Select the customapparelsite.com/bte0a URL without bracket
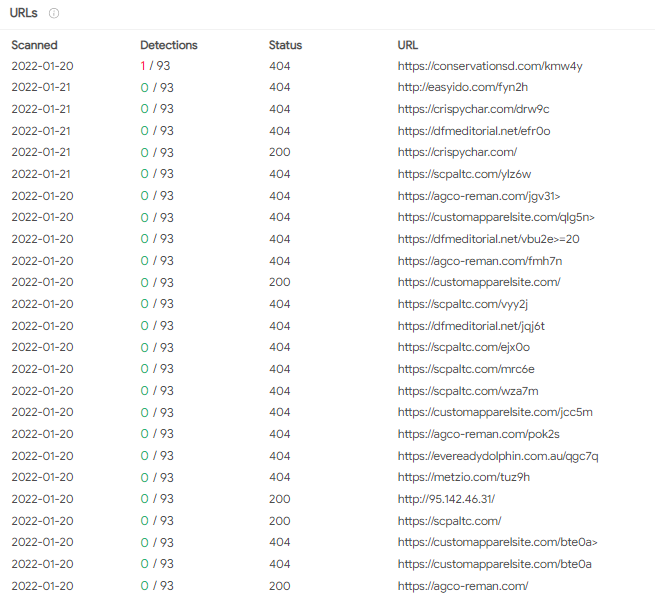The height and width of the screenshot is (604, 655). pos(495,564)
